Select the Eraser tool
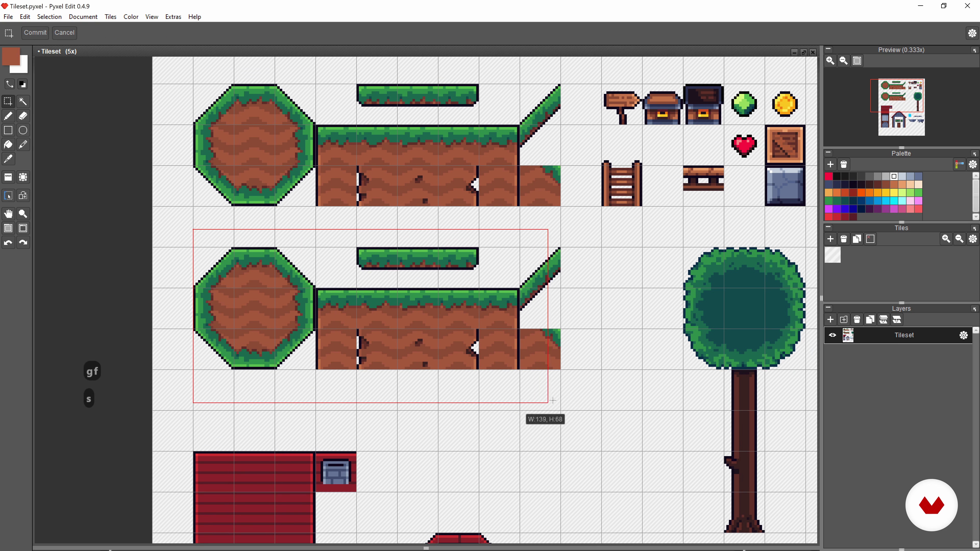The image size is (980, 551). click(x=23, y=116)
